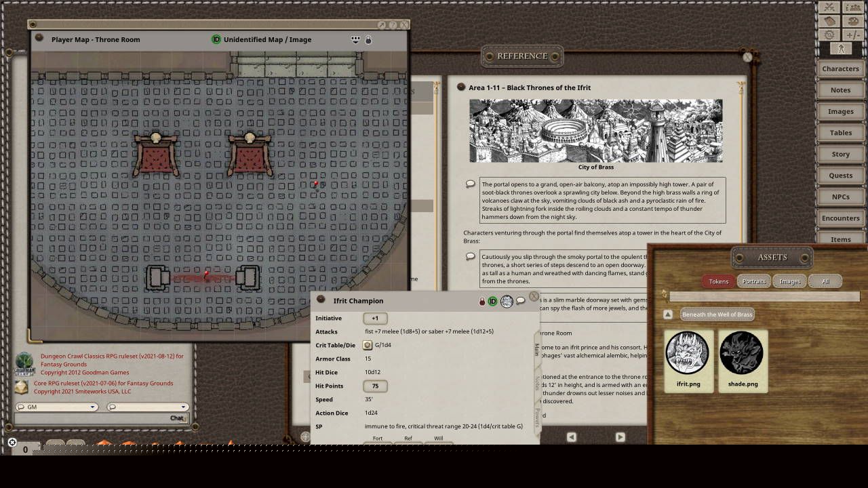The width and height of the screenshot is (868, 488).
Task: Click the left throne on the map
Action: [156, 155]
